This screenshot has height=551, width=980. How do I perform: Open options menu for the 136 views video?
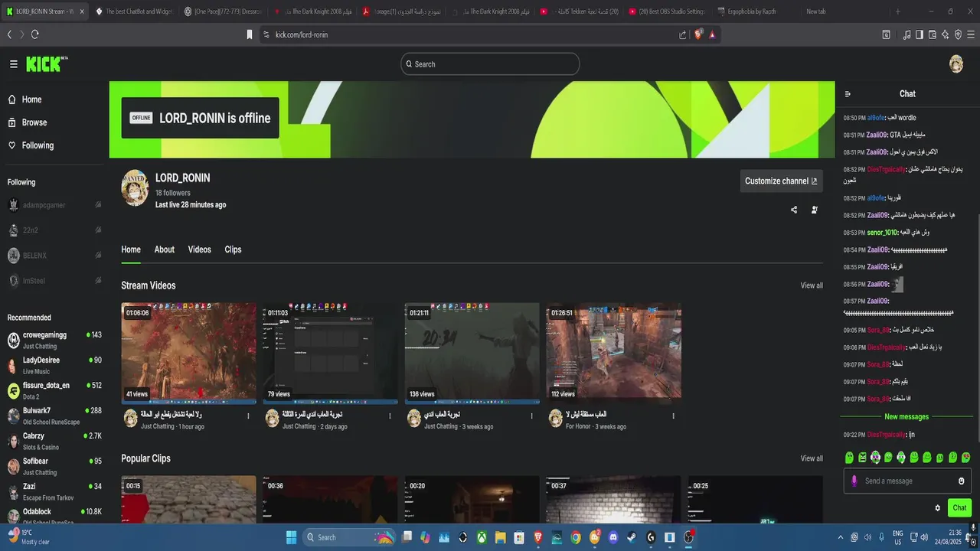[531, 416]
